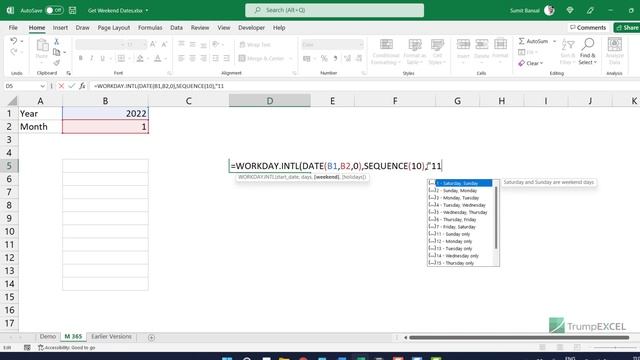Click the Center align icon
Screen dimensions: 640x360
(x=192, y=59)
